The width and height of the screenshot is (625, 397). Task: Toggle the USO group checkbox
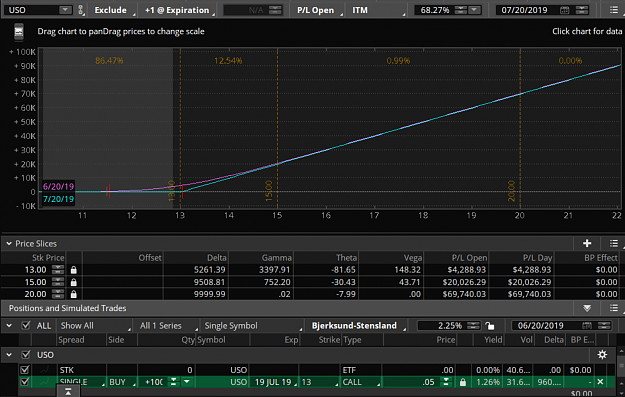(x=26, y=355)
